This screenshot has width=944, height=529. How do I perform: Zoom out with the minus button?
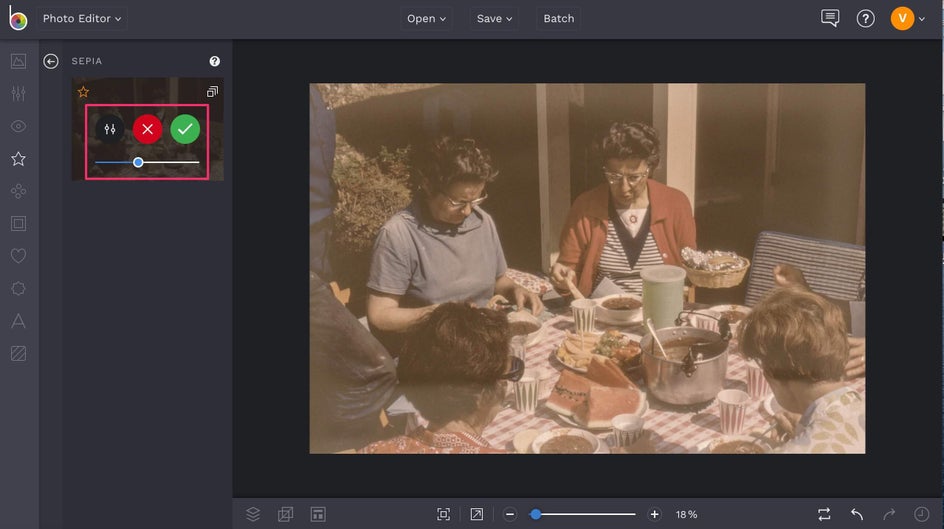(x=510, y=515)
